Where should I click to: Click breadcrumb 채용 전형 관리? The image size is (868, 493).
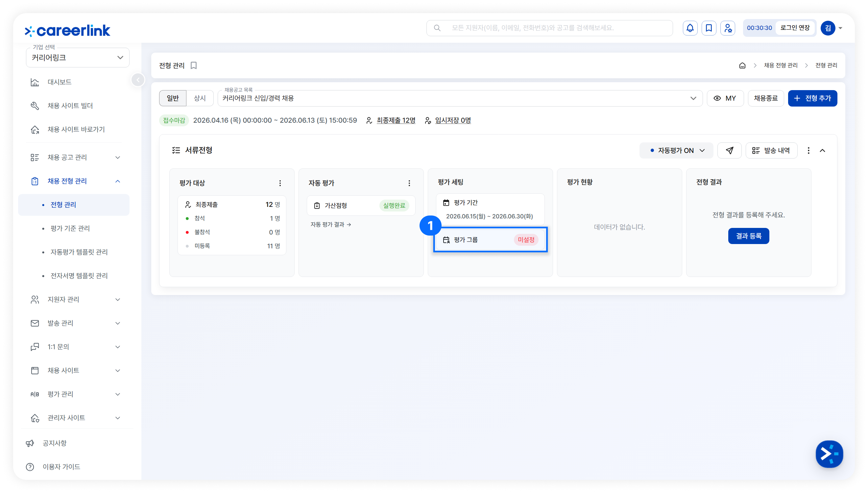click(x=780, y=65)
